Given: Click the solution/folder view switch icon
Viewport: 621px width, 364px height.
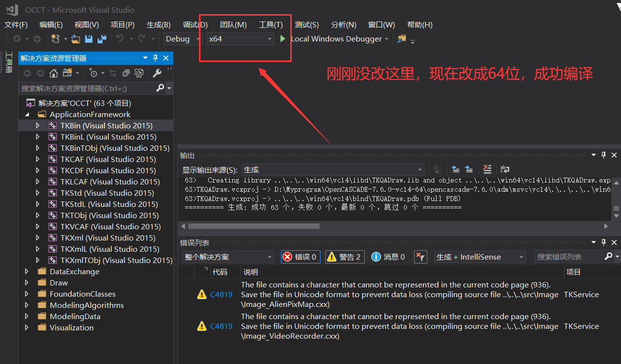Looking at the screenshot, I should click(x=67, y=73).
